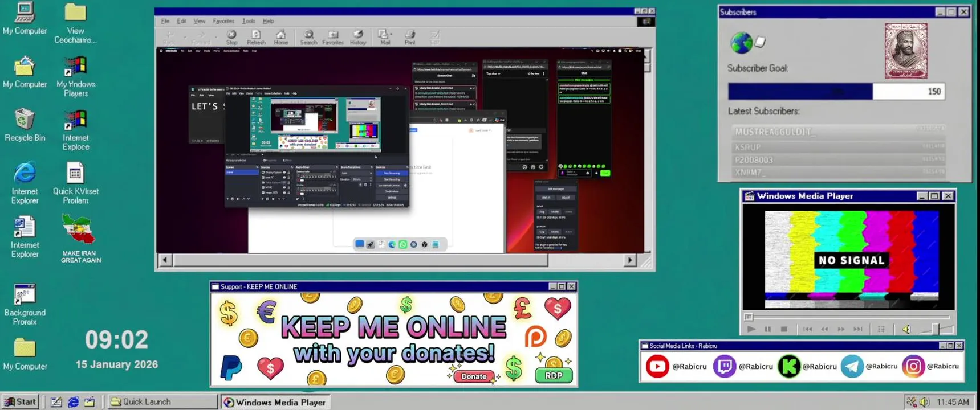Open the Internet Exploce desktop icon
Viewport: 980px width, 410px height.
point(75,130)
